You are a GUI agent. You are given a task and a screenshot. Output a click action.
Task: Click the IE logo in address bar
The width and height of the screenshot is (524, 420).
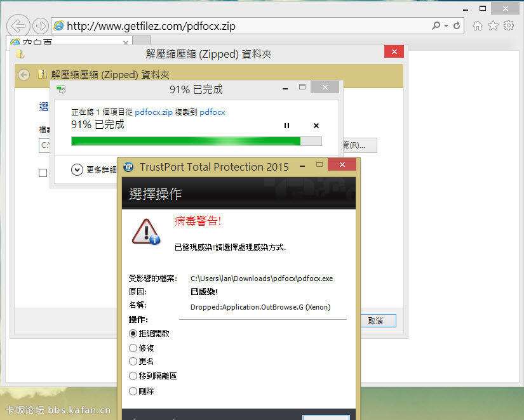58,26
